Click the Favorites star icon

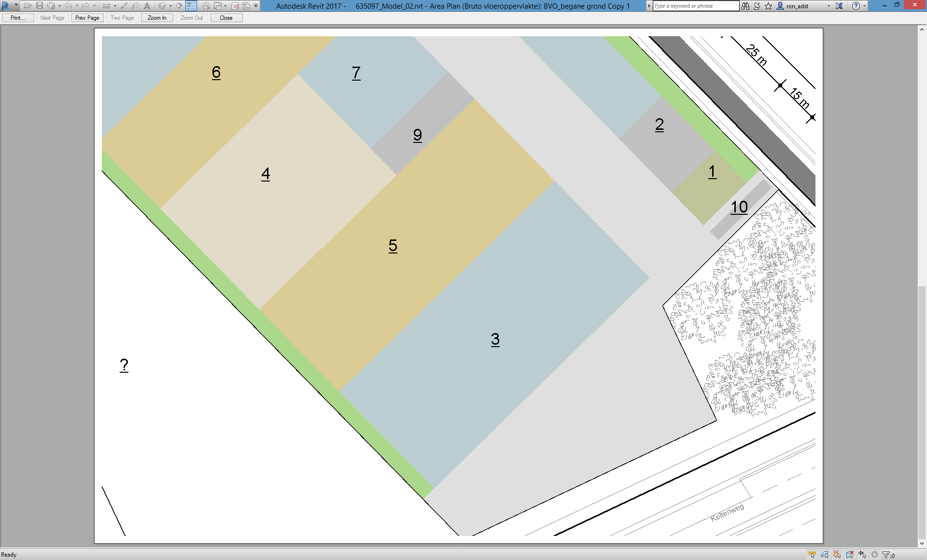tap(769, 6)
